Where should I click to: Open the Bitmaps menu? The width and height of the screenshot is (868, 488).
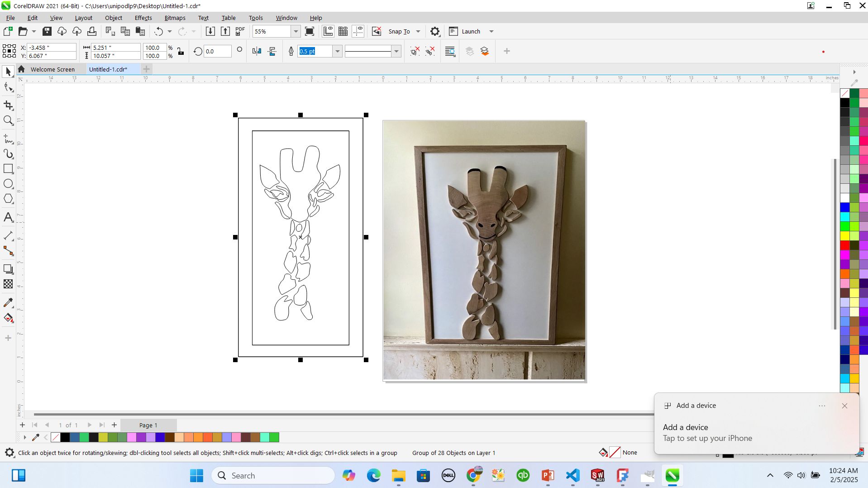pos(175,18)
